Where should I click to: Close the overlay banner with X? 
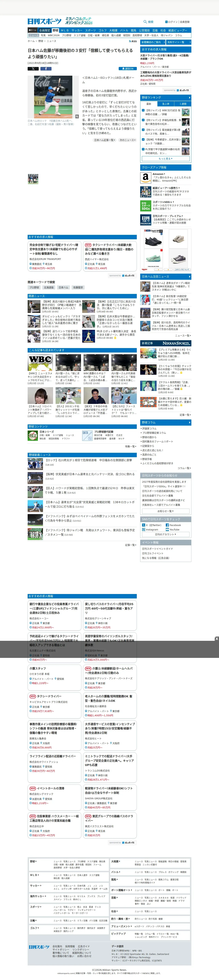coord(217,638)
